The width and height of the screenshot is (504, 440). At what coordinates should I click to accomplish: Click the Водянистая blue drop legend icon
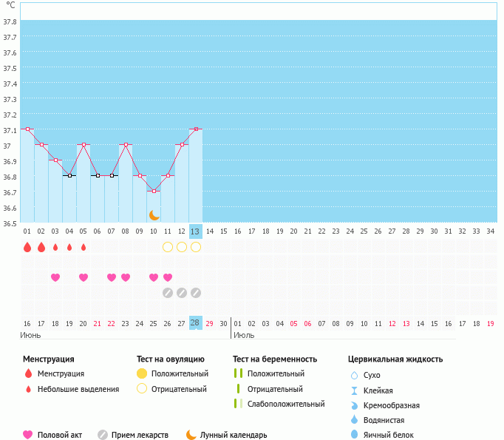click(354, 419)
